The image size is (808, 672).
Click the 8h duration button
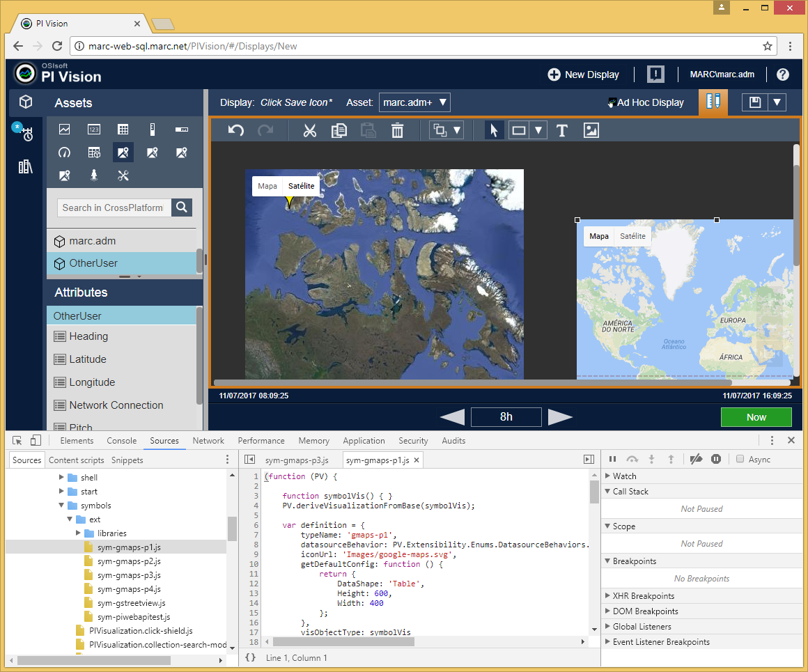[x=506, y=417]
